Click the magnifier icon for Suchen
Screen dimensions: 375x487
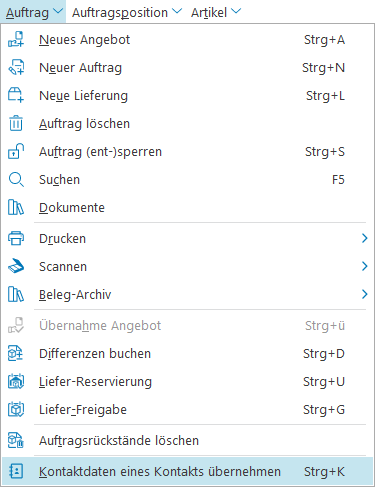[x=16, y=179]
